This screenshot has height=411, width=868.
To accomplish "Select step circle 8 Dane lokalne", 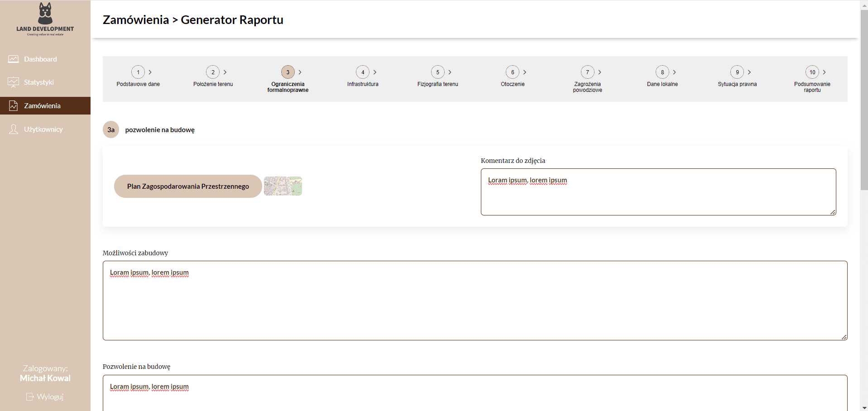I will coord(662,72).
